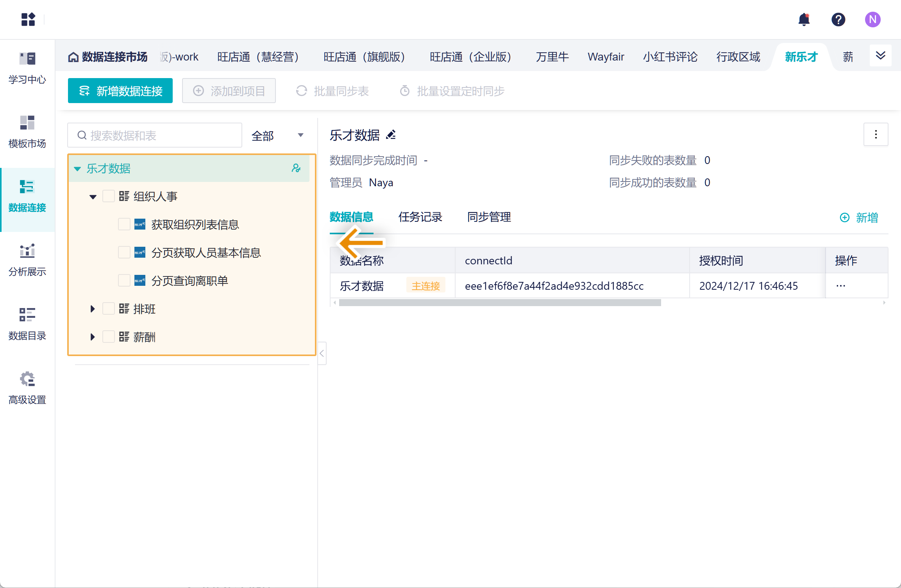The image size is (901, 588).
Task: Click the edit pencil beside 乐才数据 title
Action: coord(391,135)
